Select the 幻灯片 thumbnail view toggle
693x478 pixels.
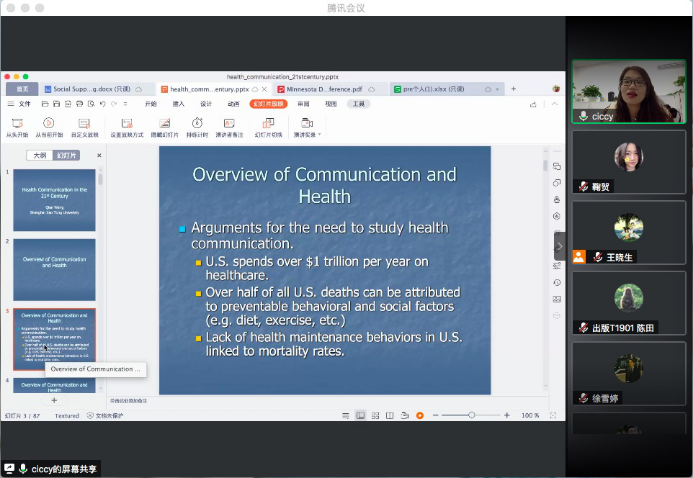(66, 155)
